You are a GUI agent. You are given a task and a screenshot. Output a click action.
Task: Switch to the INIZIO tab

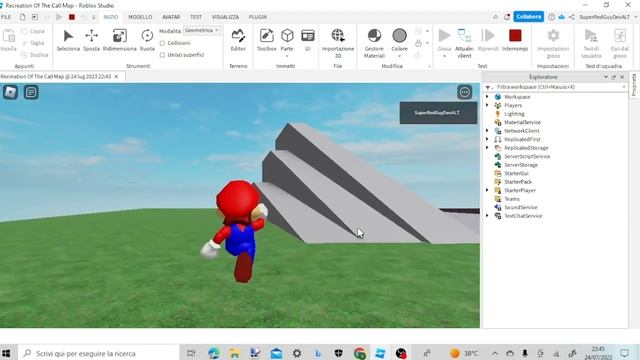click(111, 17)
